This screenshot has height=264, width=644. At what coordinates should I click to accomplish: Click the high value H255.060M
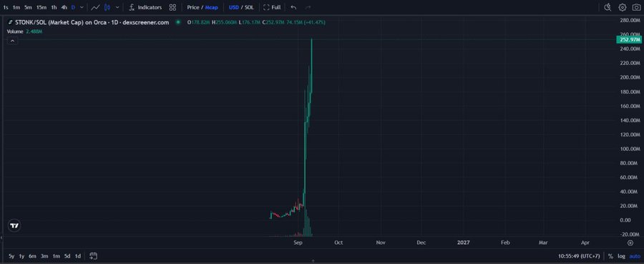pos(225,22)
